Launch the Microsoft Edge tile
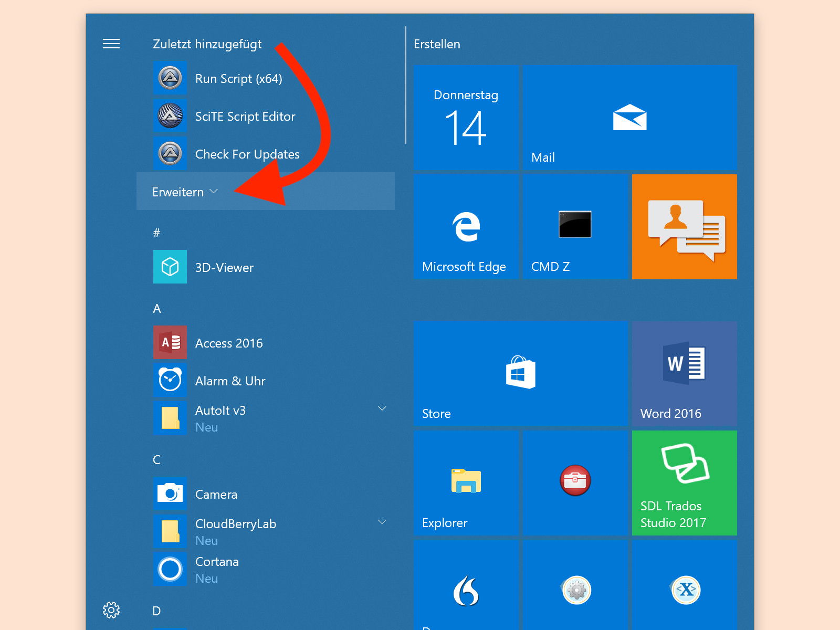Viewport: 840px width, 630px height. click(466, 227)
